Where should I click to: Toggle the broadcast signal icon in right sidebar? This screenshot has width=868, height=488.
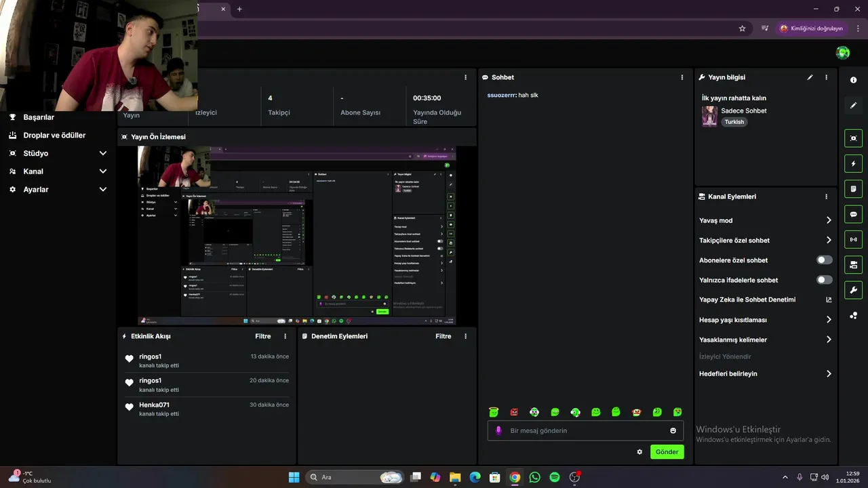click(x=853, y=239)
